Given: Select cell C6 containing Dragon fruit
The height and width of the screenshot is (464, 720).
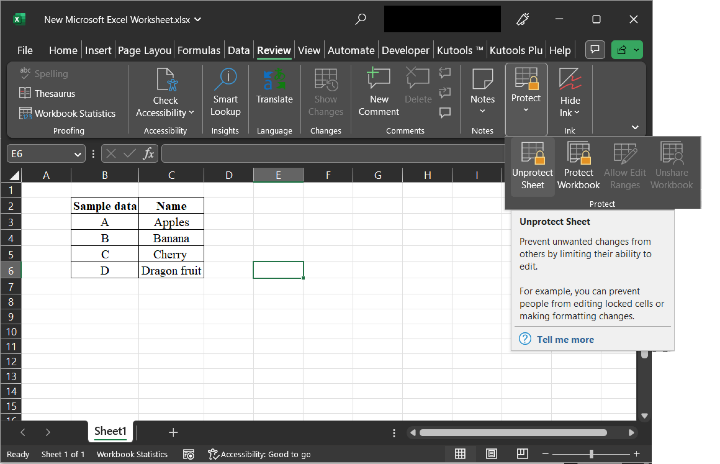Looking at the screenshot, I should [x=171, y=270].
